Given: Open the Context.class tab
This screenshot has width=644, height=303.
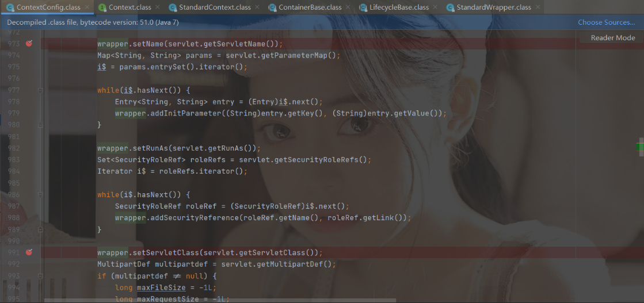Looking at the screenshot, I should pos(130,7).
